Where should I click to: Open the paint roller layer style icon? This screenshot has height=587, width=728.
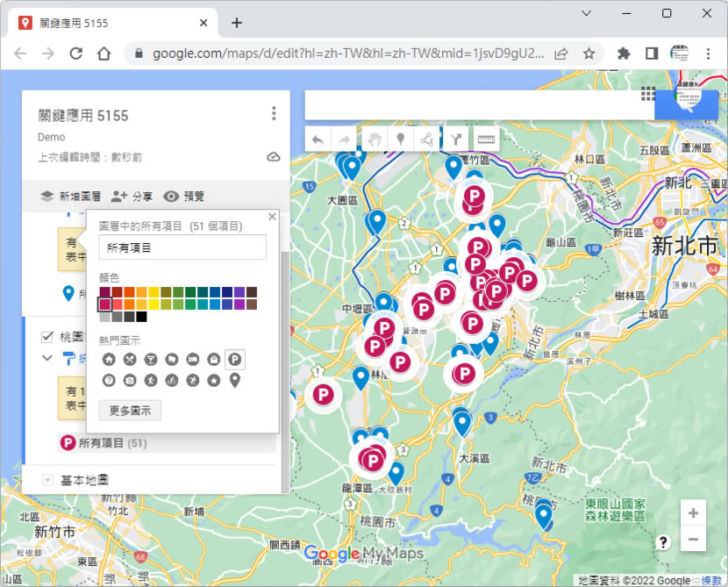(68, 358)
